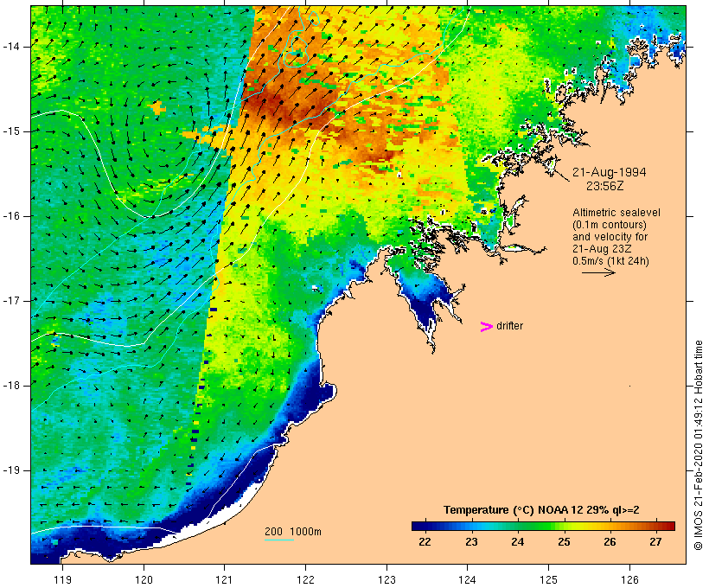Screen dimensions: 709x588
Task: Click the colorbar label '26'
Action: coord(610,541)
